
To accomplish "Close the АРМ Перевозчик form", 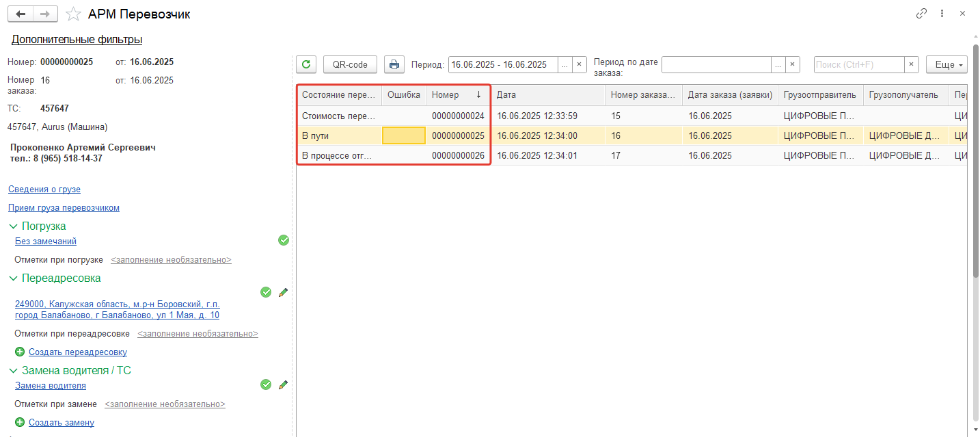I will [962, 14].
